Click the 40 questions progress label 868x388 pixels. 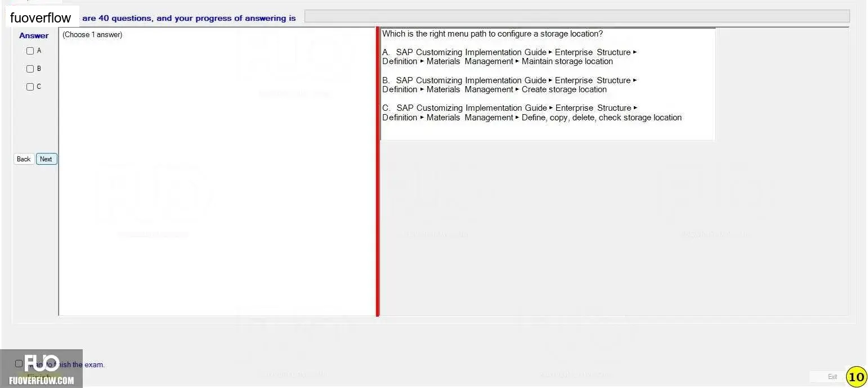[189, 18]
